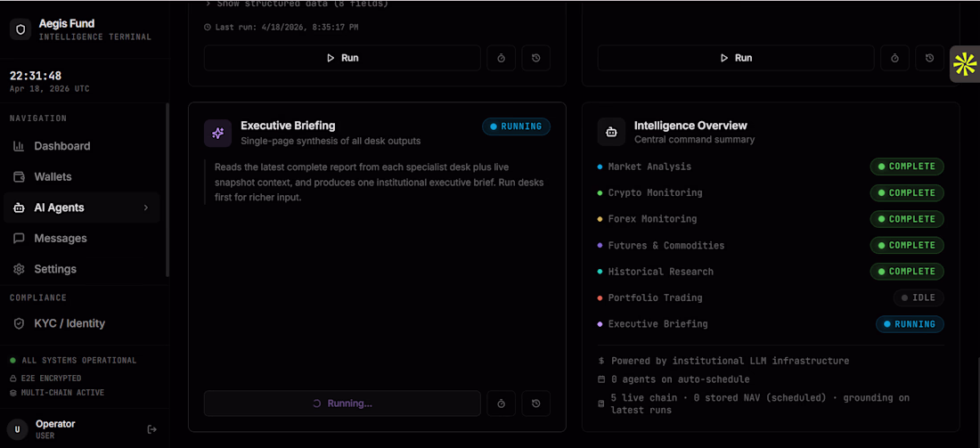Click the Running... button in Executive Briefing

click(x=342, y=403)
